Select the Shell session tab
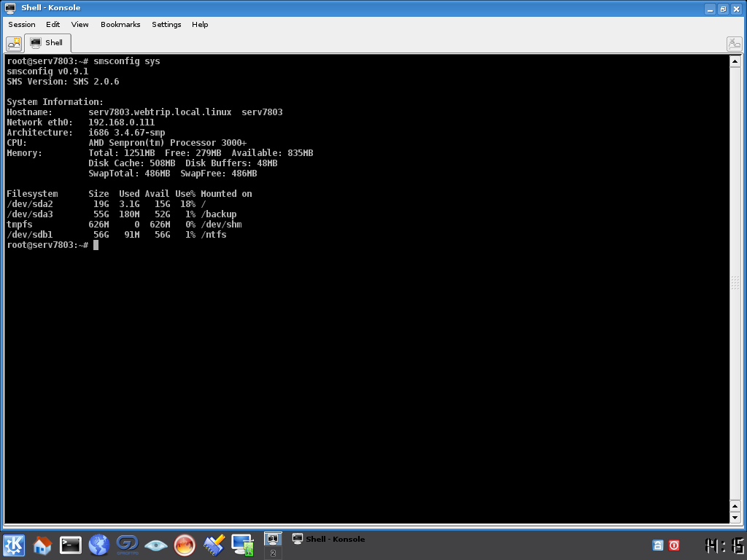747x560 pixels. (47, 43)
